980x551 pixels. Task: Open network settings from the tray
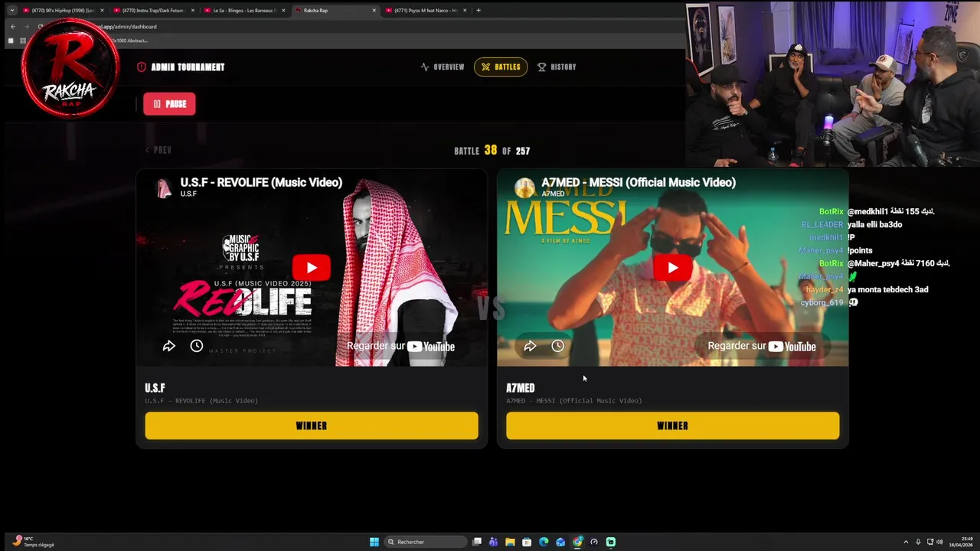click(x=930, y=542)
